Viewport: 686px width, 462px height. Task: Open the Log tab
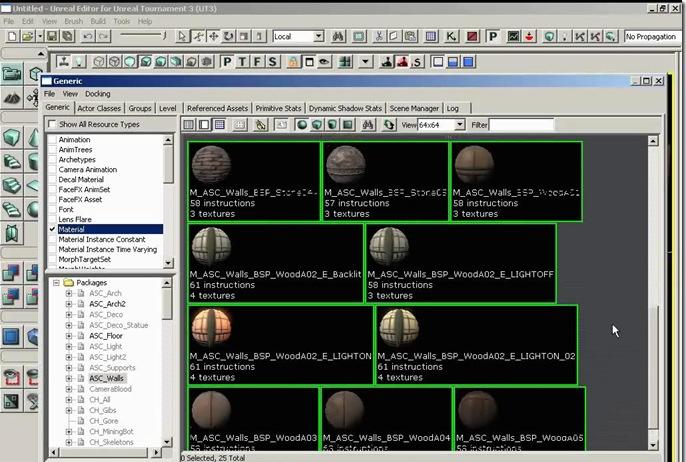click(453, 108)
